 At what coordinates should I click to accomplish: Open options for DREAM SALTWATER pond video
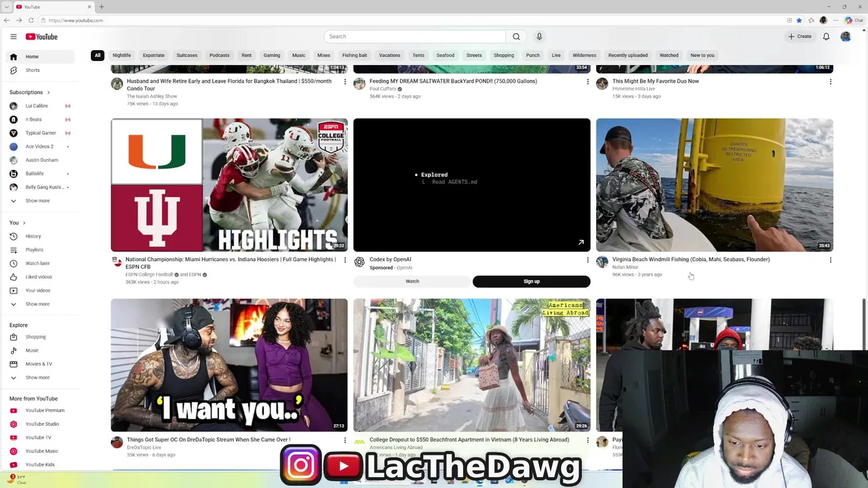pyautogui.click(x=587, y=81)
